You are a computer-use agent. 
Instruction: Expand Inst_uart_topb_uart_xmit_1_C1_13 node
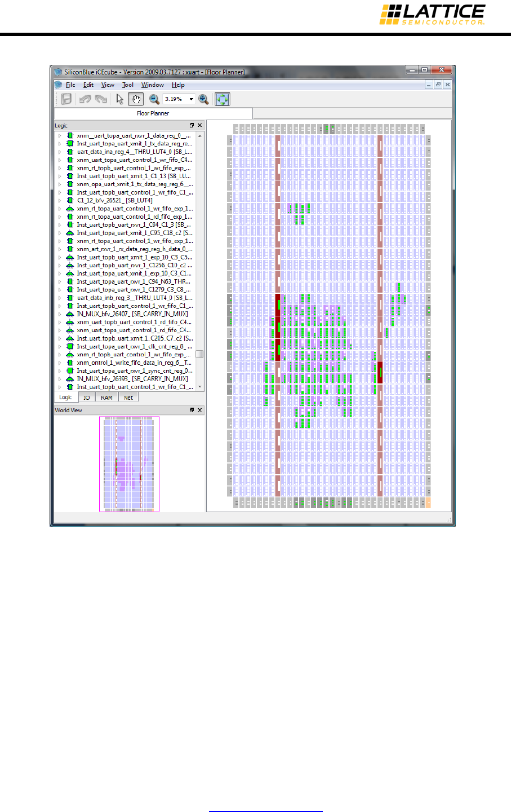(x=60, y=176)
